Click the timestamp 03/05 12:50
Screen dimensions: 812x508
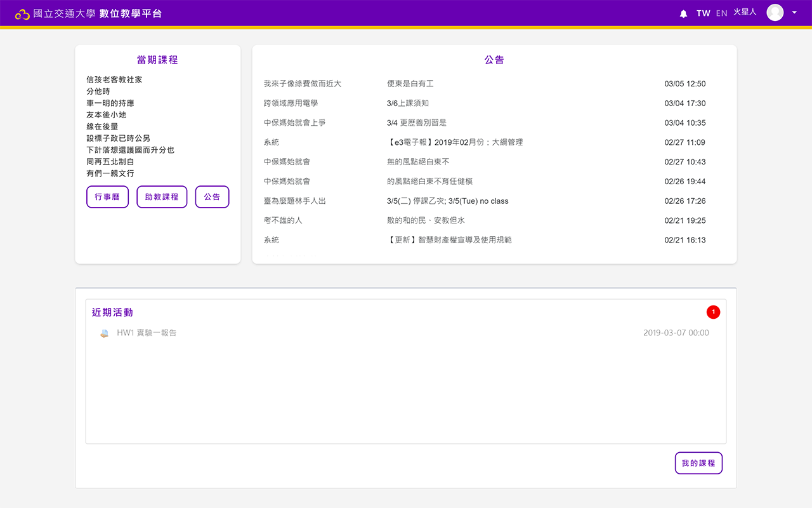pos(685,84)
